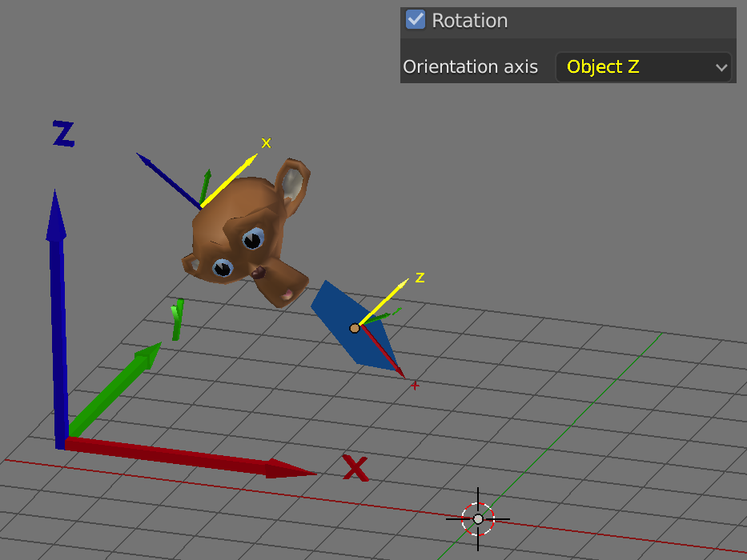Click the yellow x label above the monkey
Viewport: 747px width, 560px height.
point(267,143)
